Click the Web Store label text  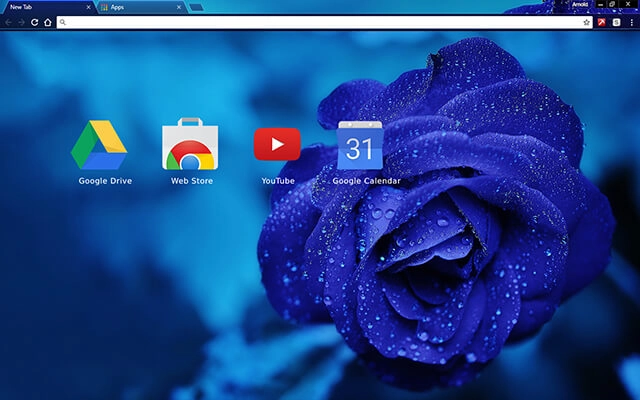coord(192,181)
